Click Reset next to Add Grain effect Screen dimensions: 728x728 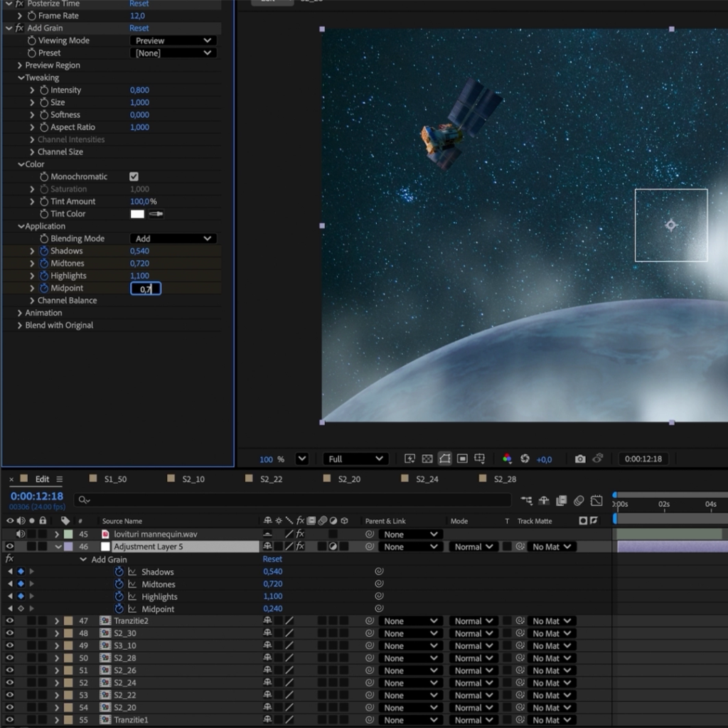coord(139,28)
